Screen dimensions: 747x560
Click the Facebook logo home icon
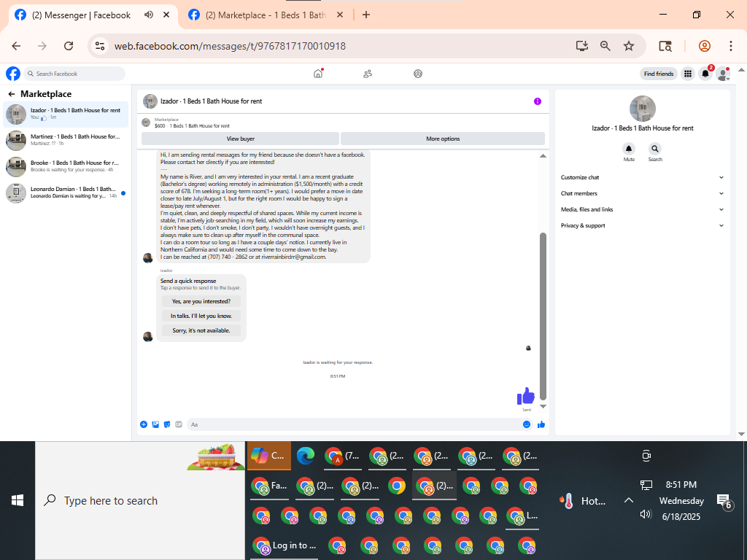pyautogui.click(x=13, y=74)
